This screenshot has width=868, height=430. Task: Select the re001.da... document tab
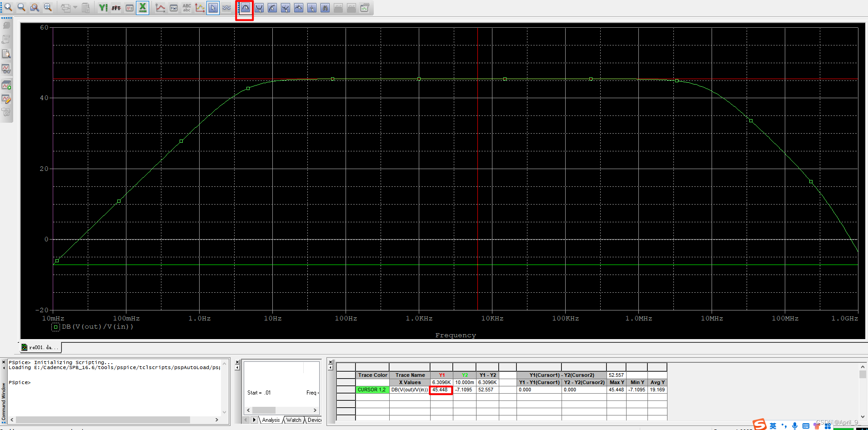click(x=40, y=347)
